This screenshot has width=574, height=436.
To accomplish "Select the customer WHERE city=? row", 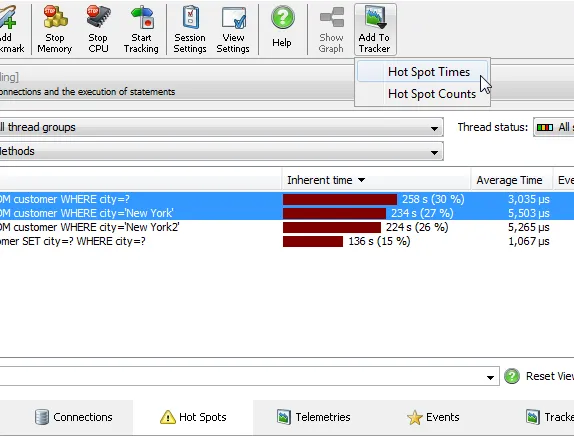I will 287,199.
